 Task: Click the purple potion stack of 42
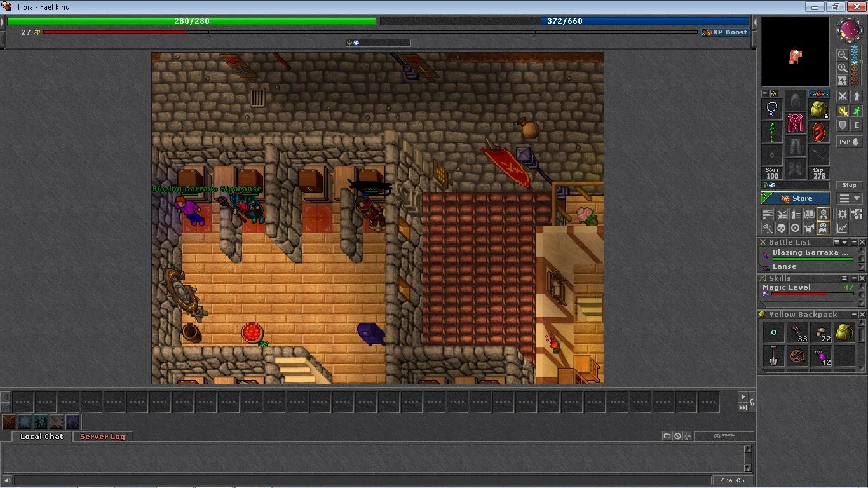click(820, 356)
